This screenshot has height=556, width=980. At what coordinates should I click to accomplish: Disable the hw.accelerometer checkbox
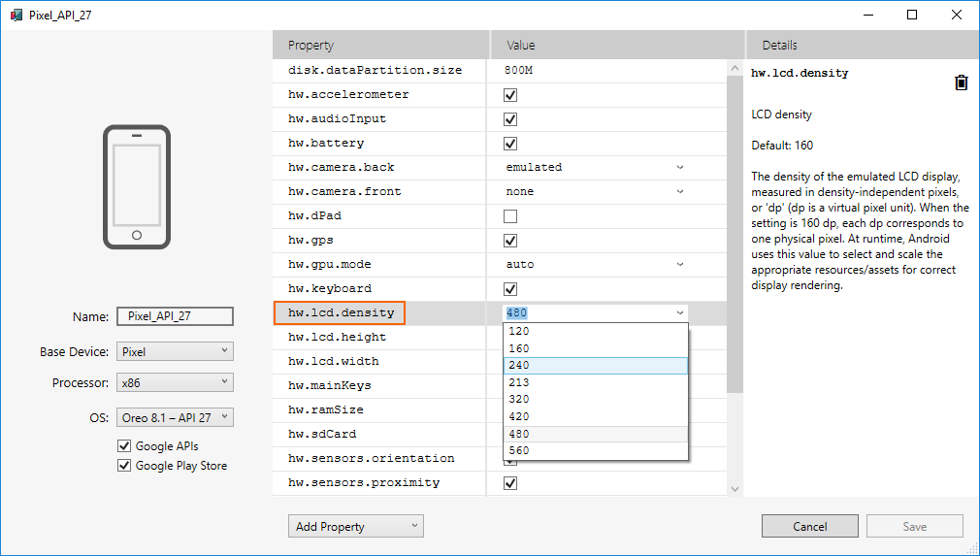510,95
